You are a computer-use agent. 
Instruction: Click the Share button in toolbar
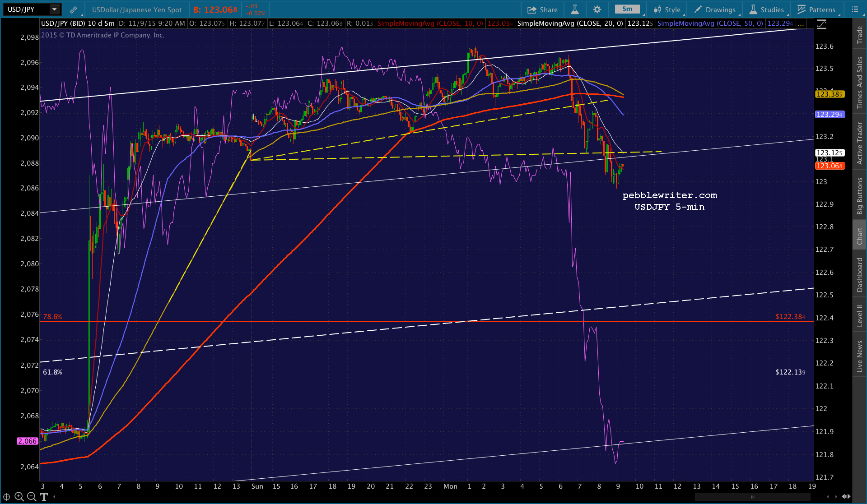[x=542, y=9]
